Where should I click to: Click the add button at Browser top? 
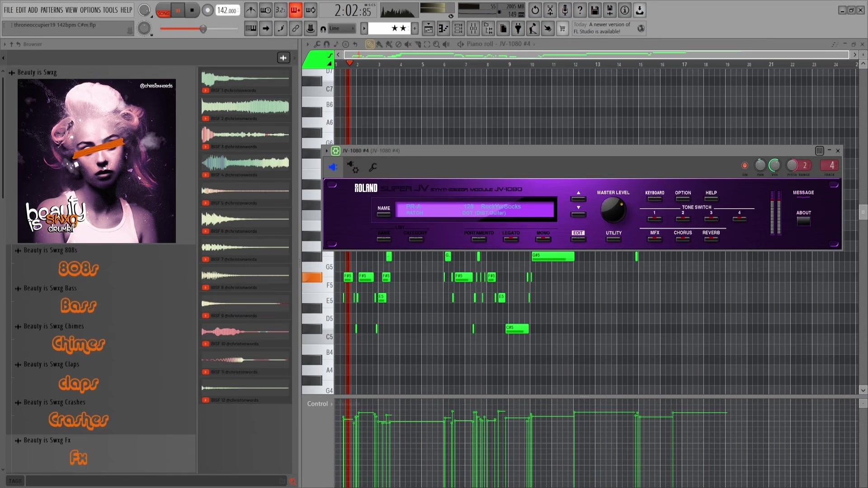(283, 57)
